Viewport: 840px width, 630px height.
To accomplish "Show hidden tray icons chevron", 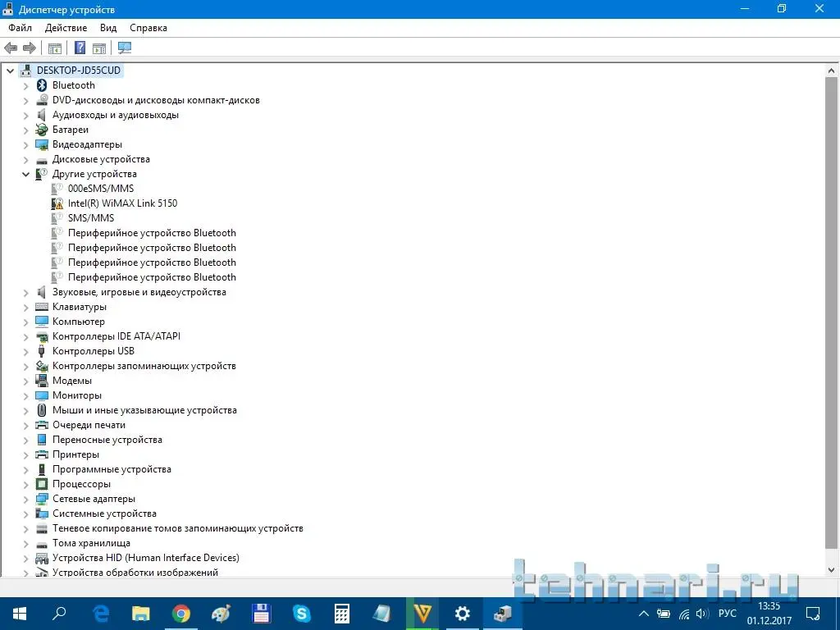I will (643, 614).
